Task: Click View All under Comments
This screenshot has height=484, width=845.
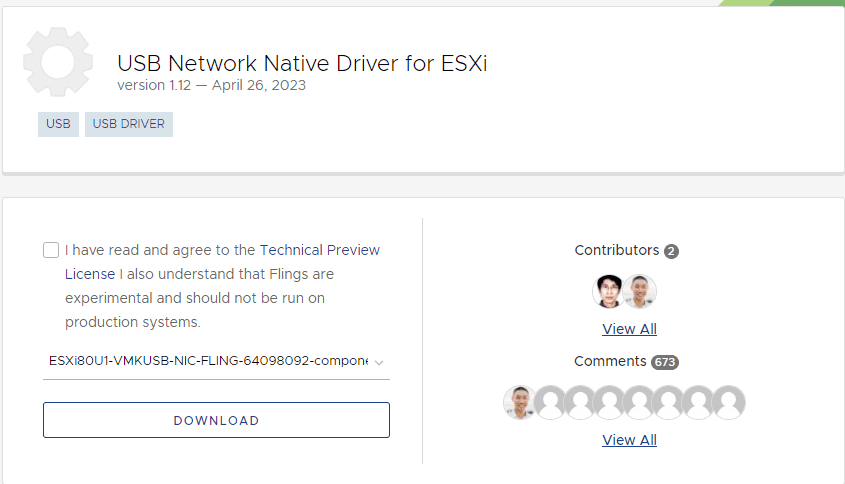Action: click(629, 440)
